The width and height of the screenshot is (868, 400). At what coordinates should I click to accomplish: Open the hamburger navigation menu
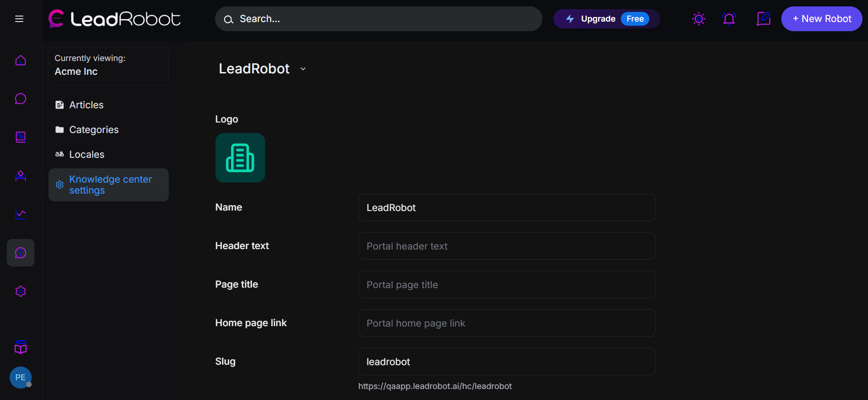19,19
